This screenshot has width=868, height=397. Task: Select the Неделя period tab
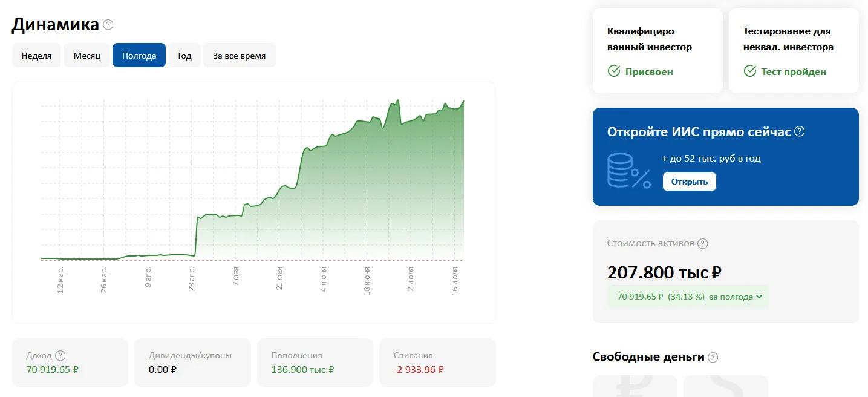click(x=36, y=56)
